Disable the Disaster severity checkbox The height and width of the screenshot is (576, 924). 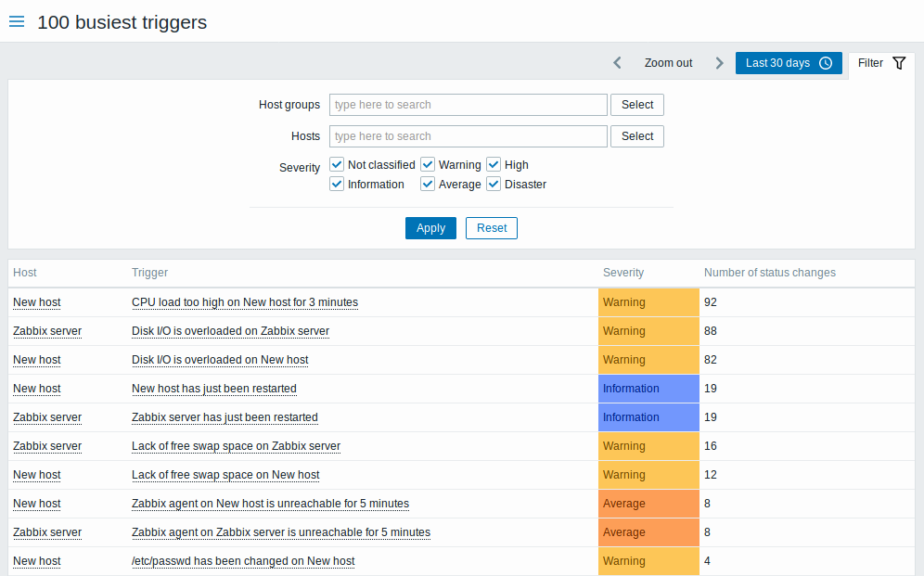coord(494,185)
